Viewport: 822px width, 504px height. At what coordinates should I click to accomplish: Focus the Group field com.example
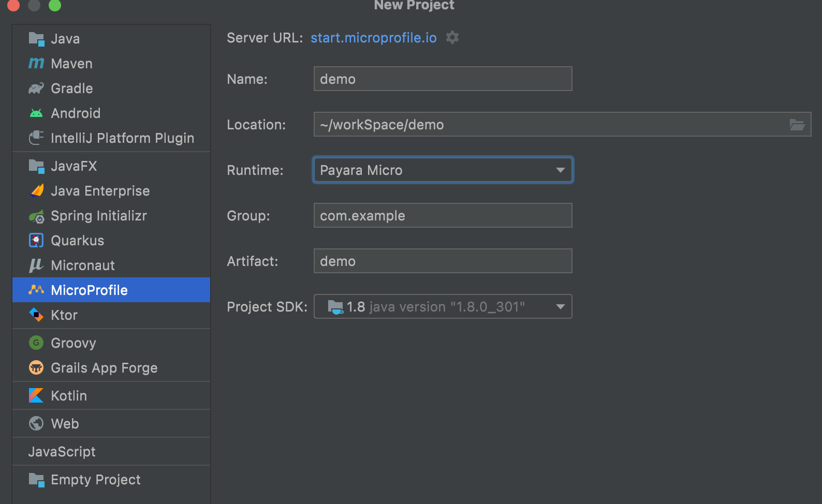point(443,215)
